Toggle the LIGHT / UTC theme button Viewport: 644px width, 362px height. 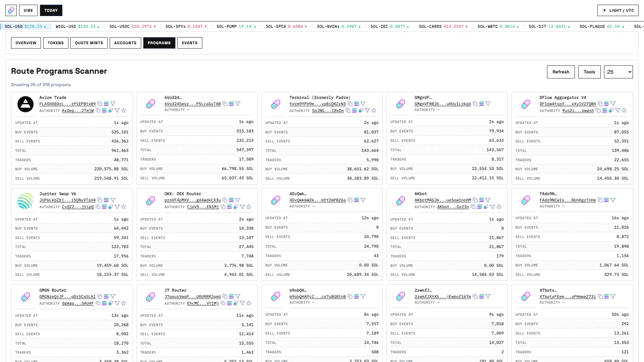click(x=618, y=10)
